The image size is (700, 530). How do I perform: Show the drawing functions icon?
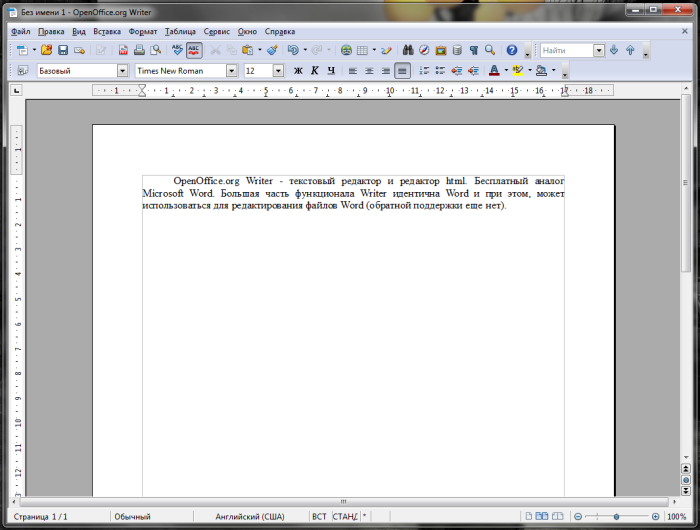pyautogui.click(x=387, y=50)
